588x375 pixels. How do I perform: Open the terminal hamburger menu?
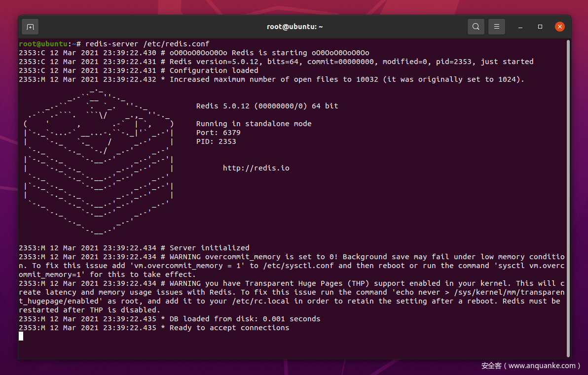pos(497,27)
